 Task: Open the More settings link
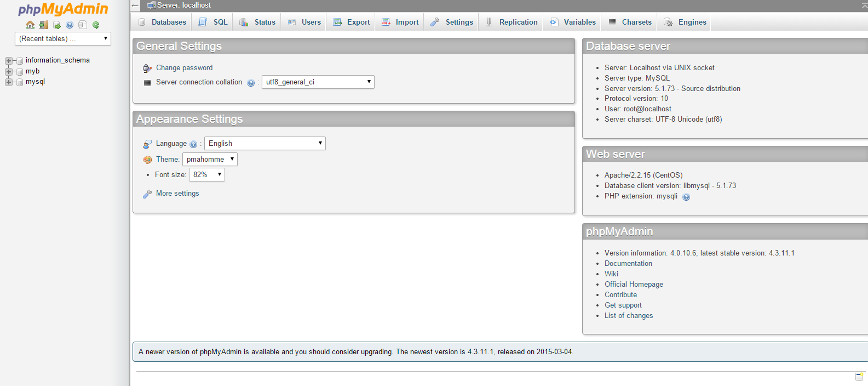tap(177, 194)
